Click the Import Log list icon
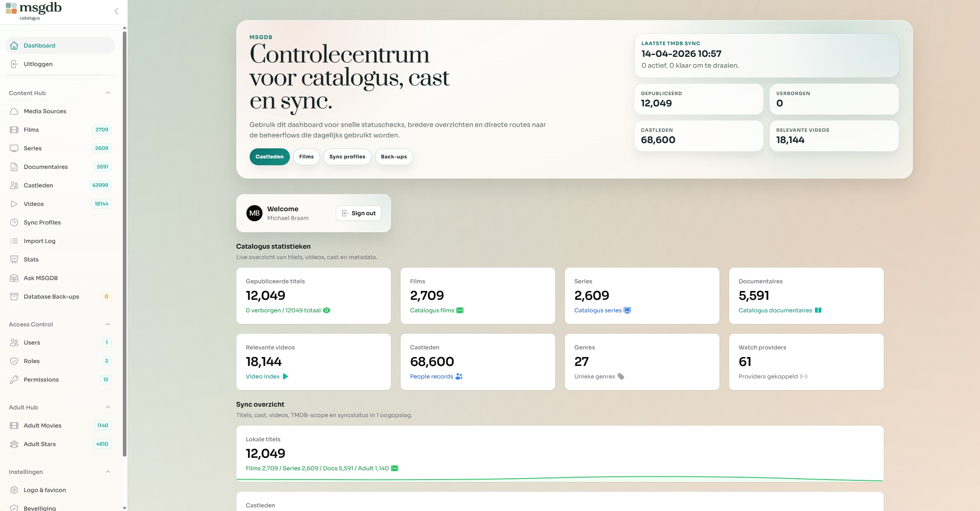Screen dimensions: 980x511 click(x=14, y=241)
